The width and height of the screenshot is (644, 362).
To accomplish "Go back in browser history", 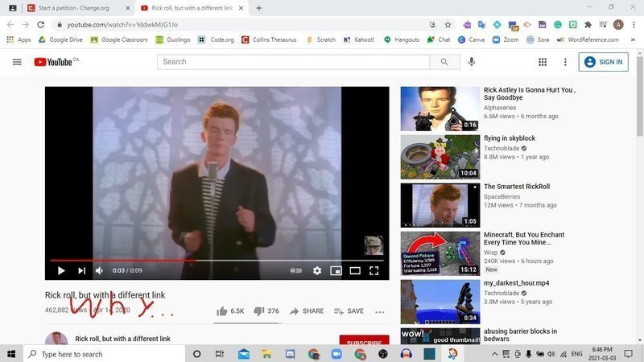I will (x=10, y=25).
